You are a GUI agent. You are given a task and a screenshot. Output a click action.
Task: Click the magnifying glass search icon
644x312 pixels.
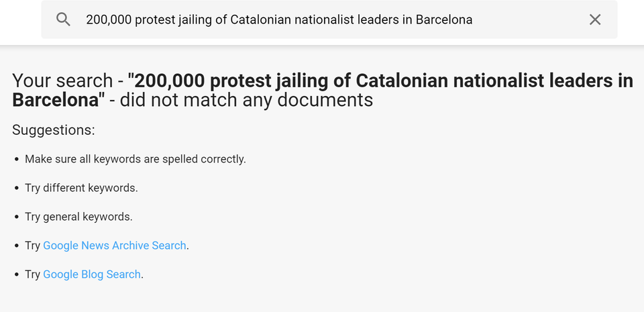tap(63, 19)
